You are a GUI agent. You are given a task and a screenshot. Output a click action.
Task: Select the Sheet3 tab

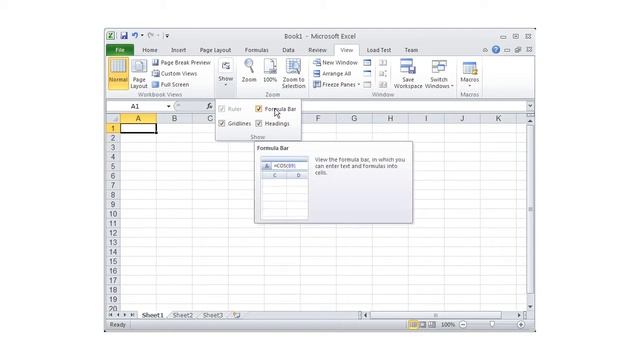(x=213, y=315)
